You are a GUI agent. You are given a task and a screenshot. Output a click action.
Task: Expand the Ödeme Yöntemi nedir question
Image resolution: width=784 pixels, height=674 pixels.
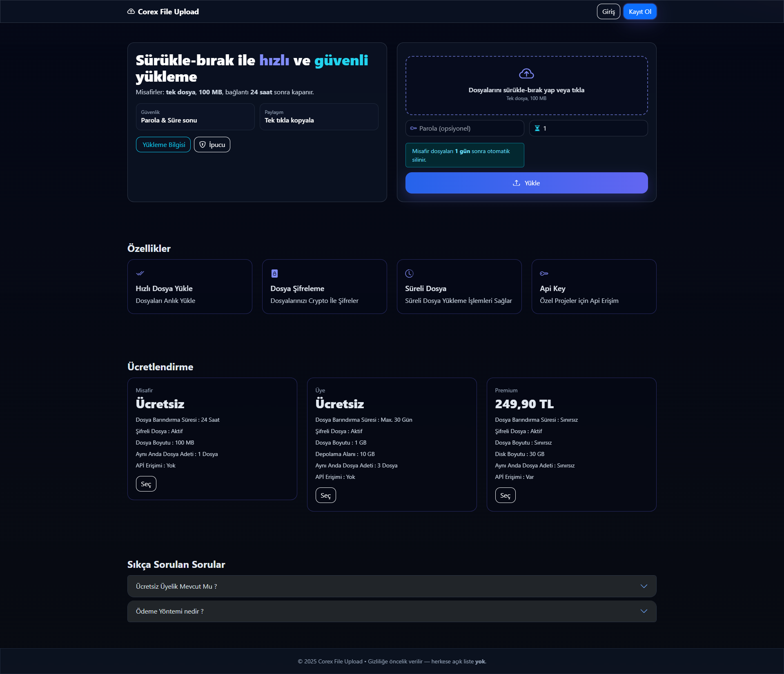point(384,611)
